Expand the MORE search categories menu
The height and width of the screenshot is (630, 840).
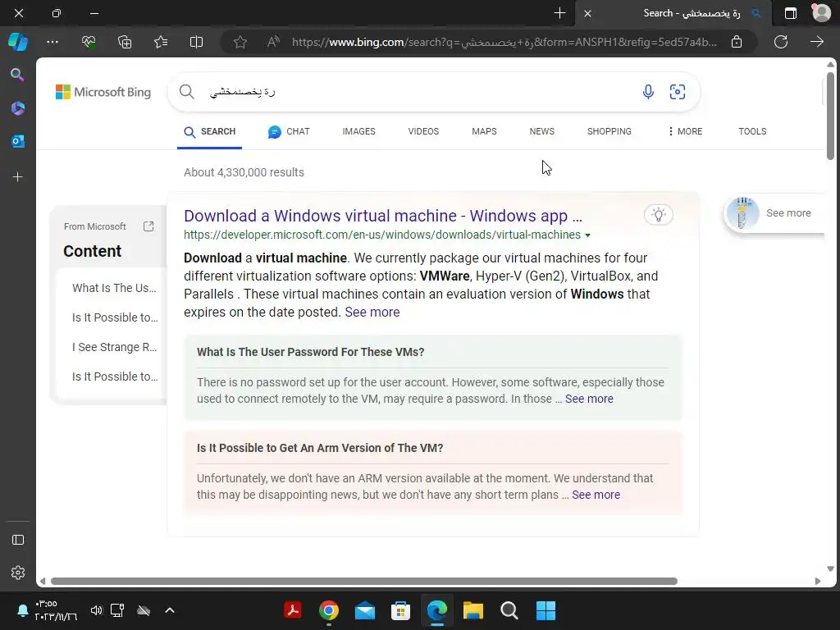pos(685,131)
